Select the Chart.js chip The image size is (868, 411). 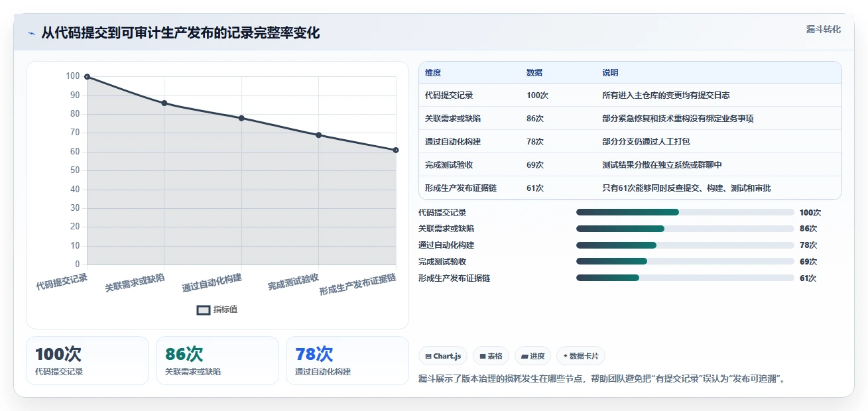coord(444,356)
